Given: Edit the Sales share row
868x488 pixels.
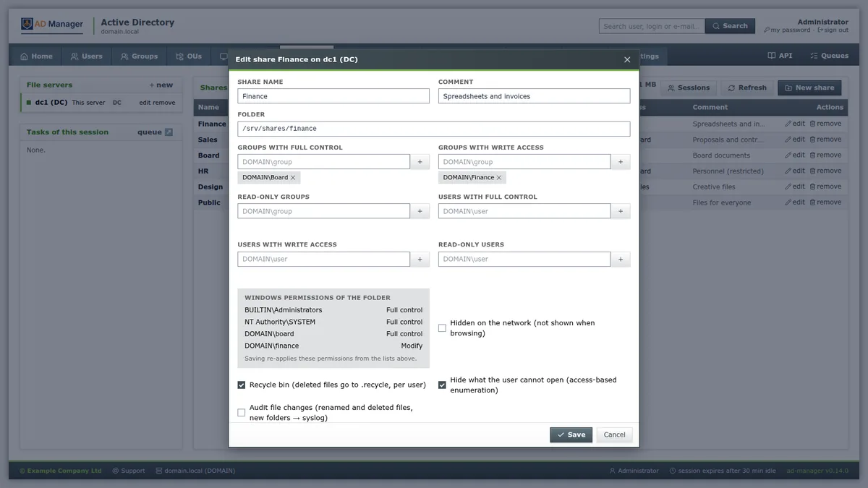Looking at the screenshot, I should pyautogui.click(x=795, y=140).
